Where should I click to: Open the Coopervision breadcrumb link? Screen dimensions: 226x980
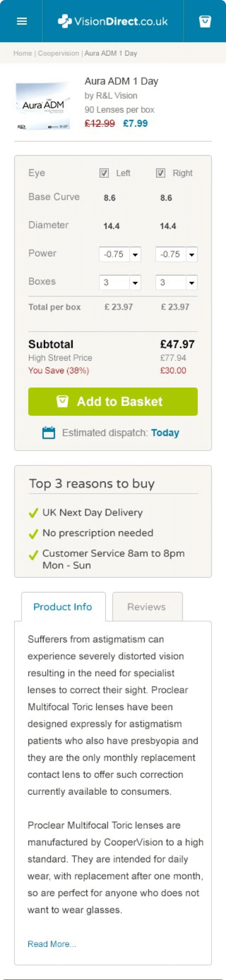[58, 53]
